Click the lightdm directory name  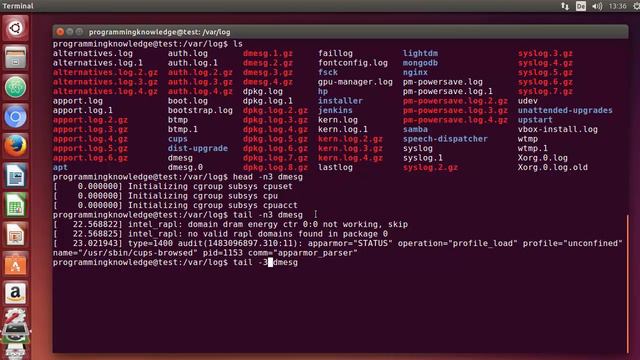coord(420,53)
